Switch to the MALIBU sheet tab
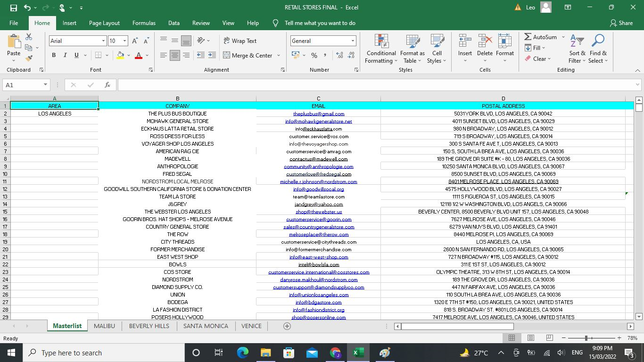 104,326
